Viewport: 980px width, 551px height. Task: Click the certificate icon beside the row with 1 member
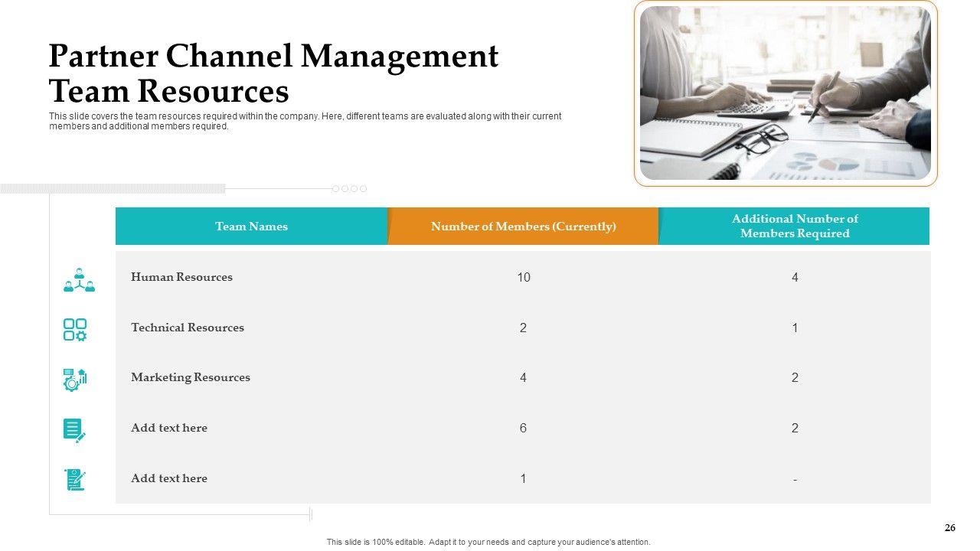75,480
